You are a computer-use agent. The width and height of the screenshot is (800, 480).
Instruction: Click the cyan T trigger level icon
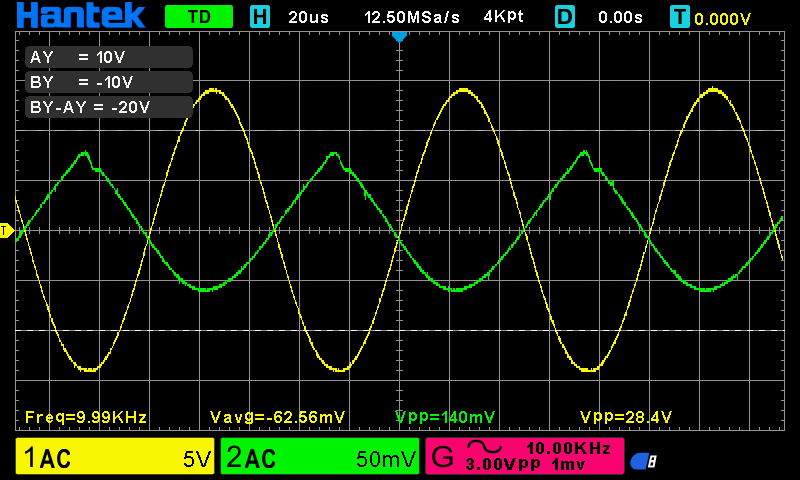point(680,17)
